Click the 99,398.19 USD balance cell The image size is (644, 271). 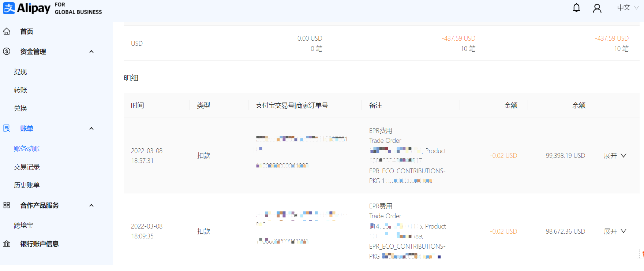click(565, 156)
